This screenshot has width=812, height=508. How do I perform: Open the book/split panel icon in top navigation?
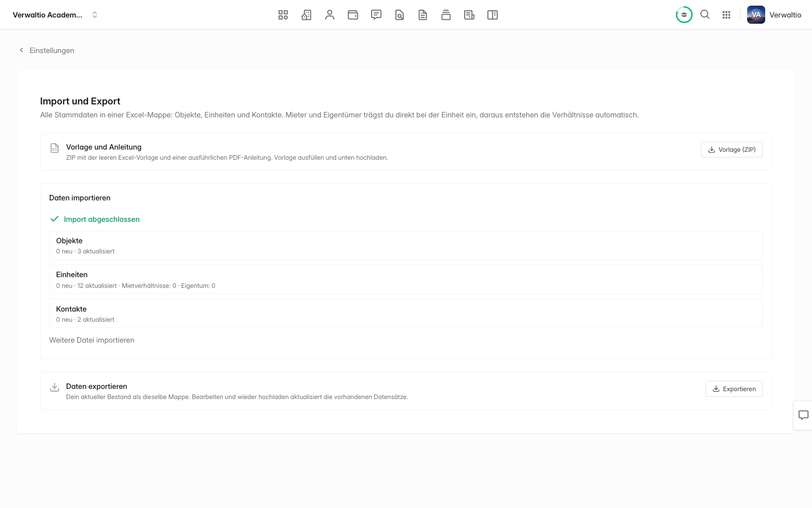492,15
